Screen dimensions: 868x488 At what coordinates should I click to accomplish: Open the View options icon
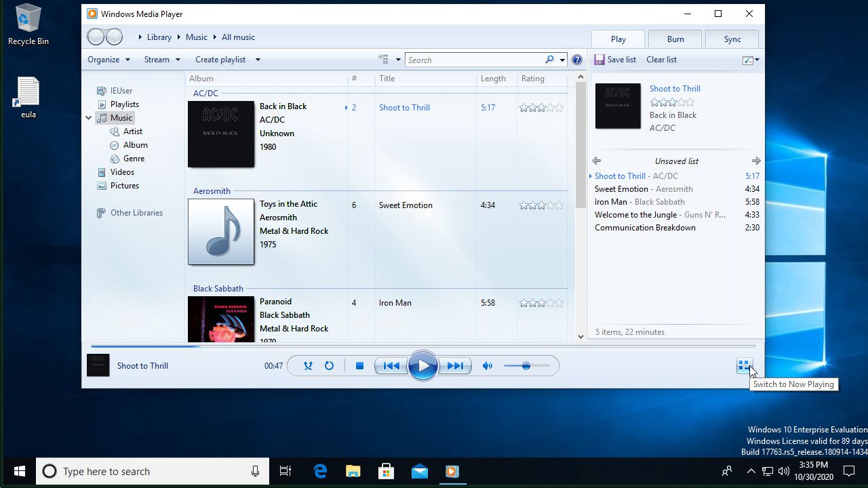pos(384,60)
